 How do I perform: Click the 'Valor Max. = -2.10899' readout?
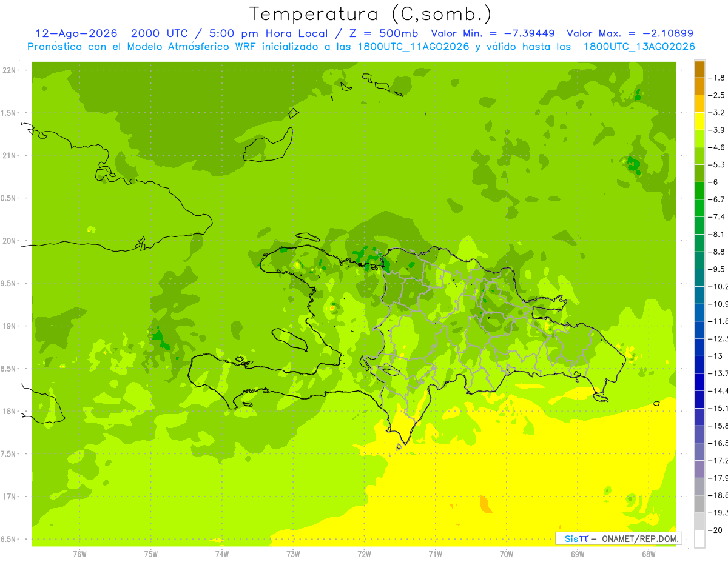click(x=630, y=33)
